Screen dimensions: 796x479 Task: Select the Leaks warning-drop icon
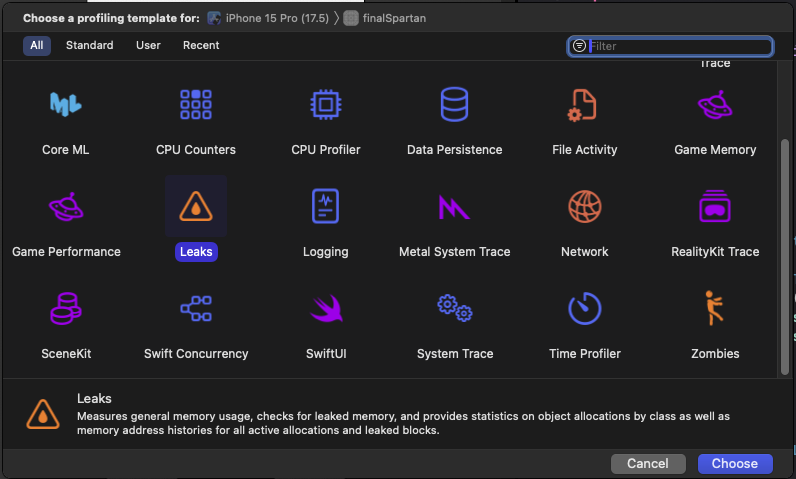(x=196, y=206)
